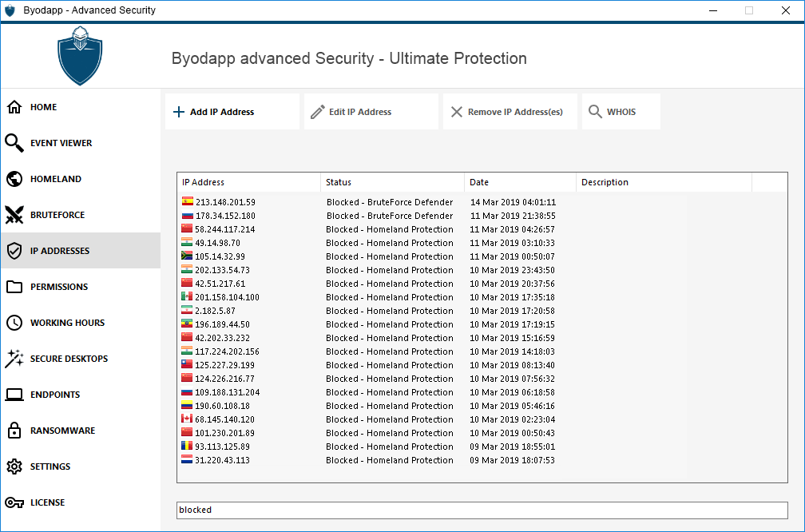Click date 14 Mar 2019 04:01:11
805x532 pixels.
(x=513, y=202)
